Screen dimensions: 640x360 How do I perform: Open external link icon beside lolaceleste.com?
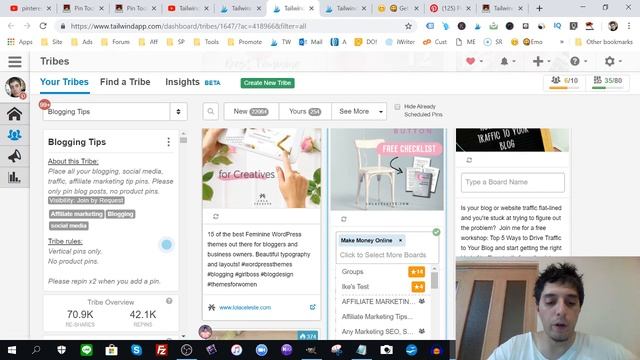click(x=313, y=307)
